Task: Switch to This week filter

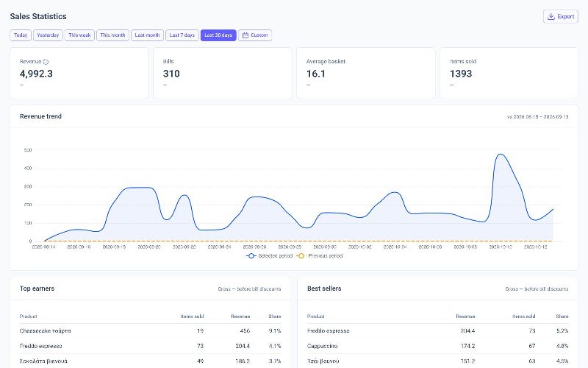Action: click(x=79, y=35)
